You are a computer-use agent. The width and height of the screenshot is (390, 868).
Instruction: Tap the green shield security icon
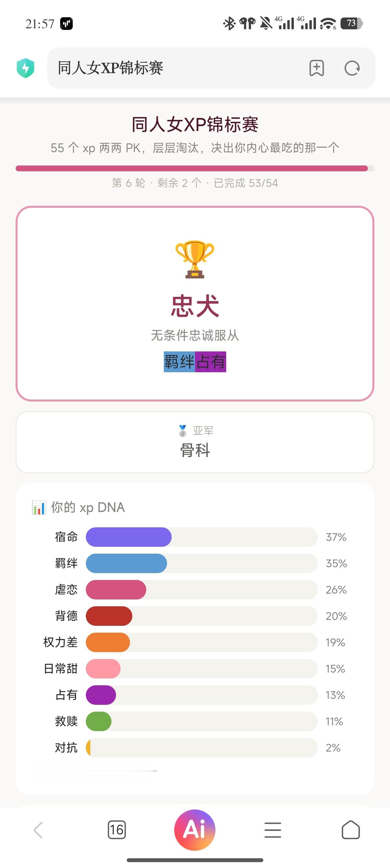click(26, 68)
